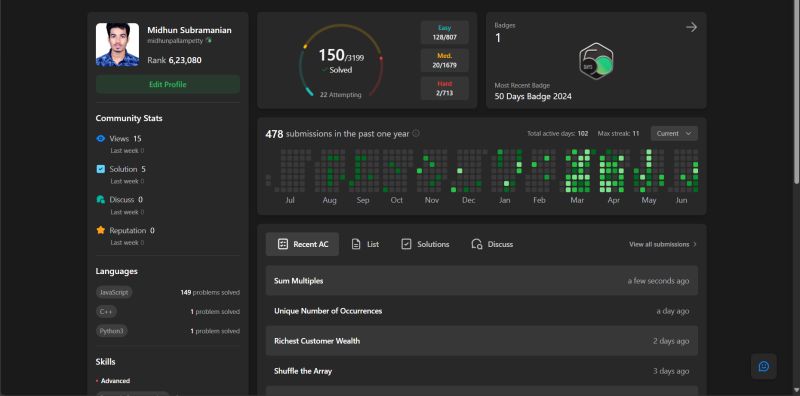The image size is (800, 396).
Task: Click the JavaScript language tag
Action: [114, 292]
